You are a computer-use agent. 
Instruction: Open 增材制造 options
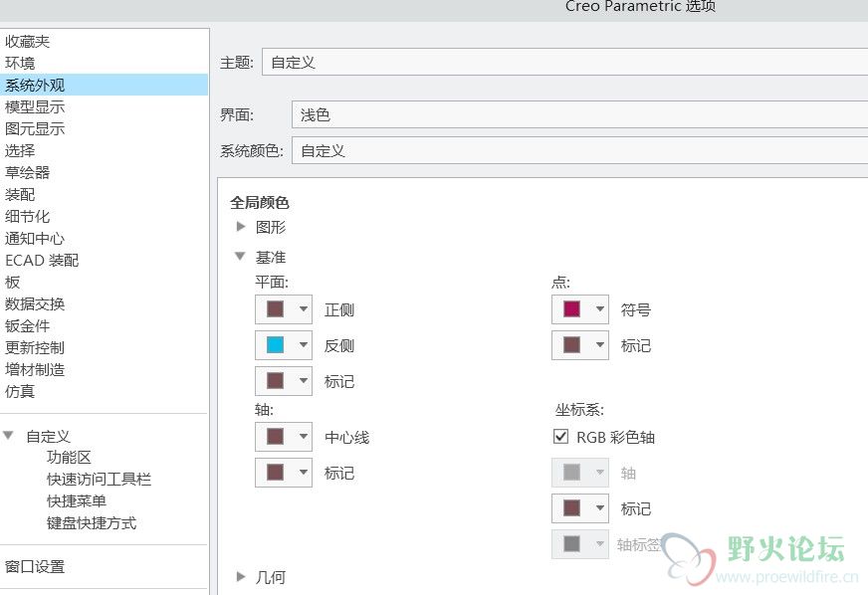point(35,370)
